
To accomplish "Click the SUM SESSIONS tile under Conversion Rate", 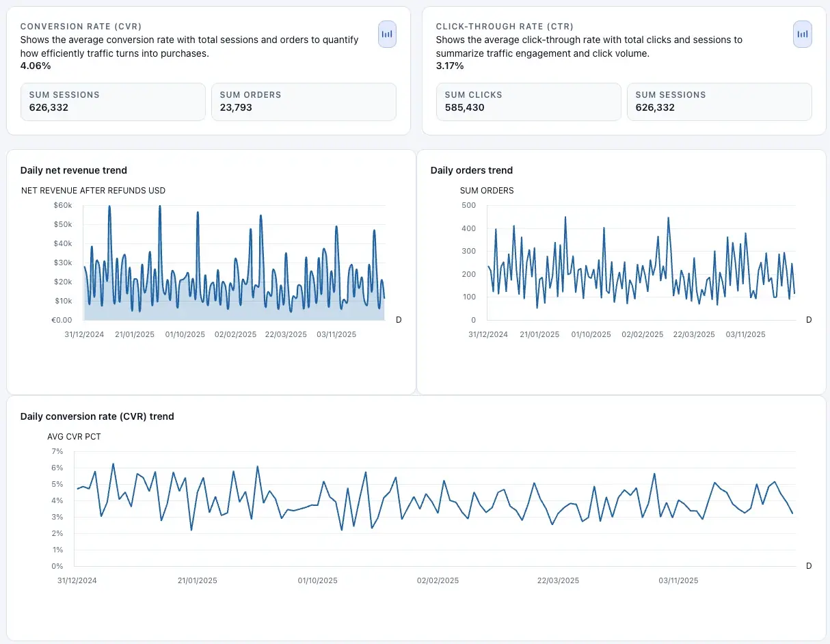I will [x=113, y=101].
